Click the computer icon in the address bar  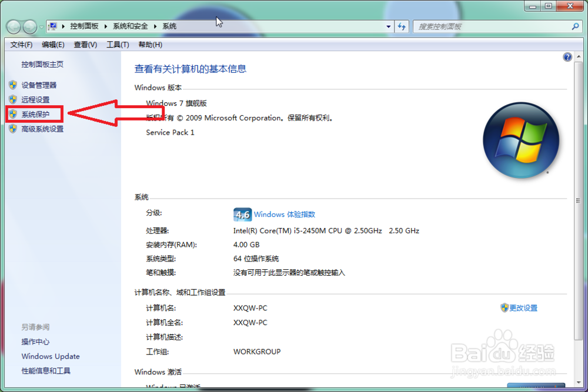tap(53, 26)
